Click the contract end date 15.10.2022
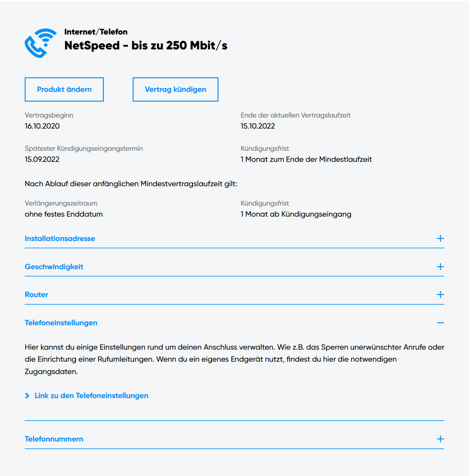The image size is (469, 476). click(x=258, y=126)
